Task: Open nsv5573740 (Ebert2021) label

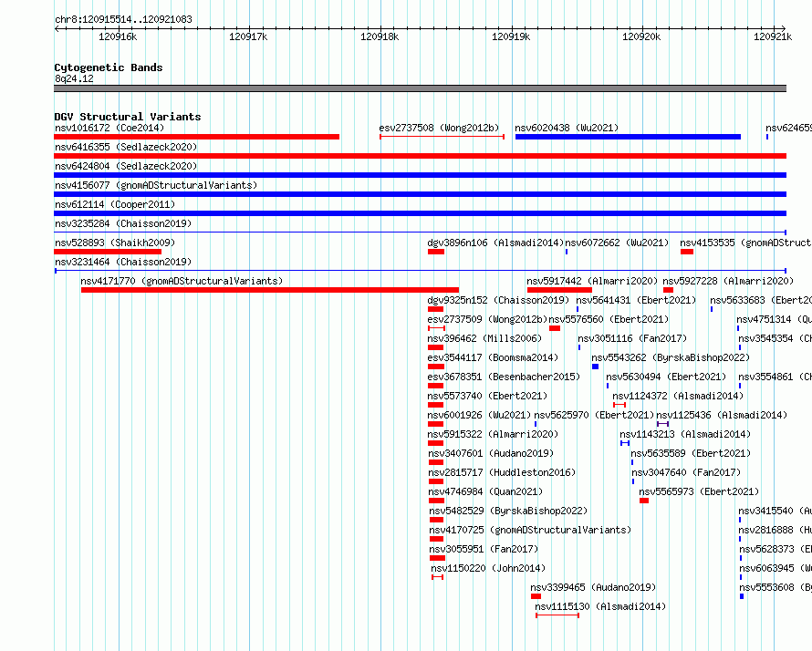Action: click(x=487, y=396)
